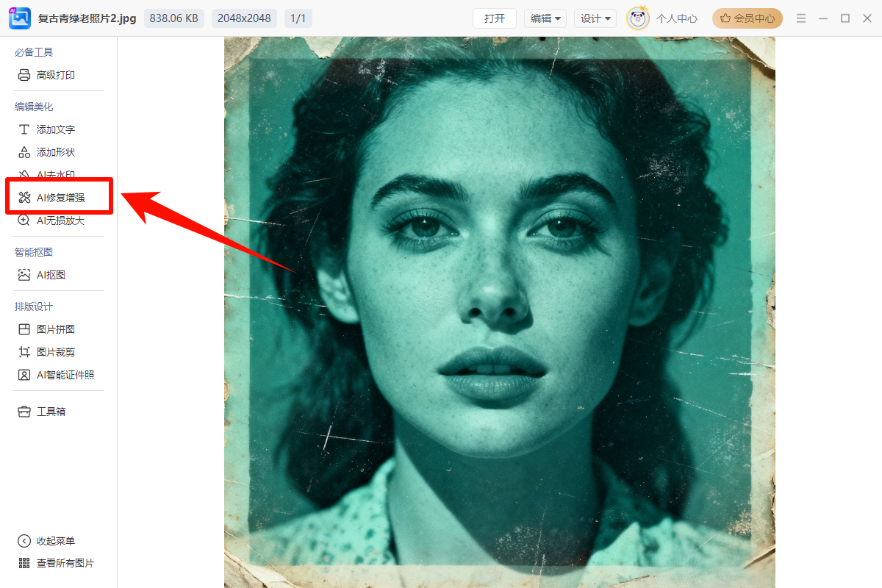882x588 pixels.
Task: Go to 会员中心 membership center
Action: pyautogui.click(x=747, y=18)
